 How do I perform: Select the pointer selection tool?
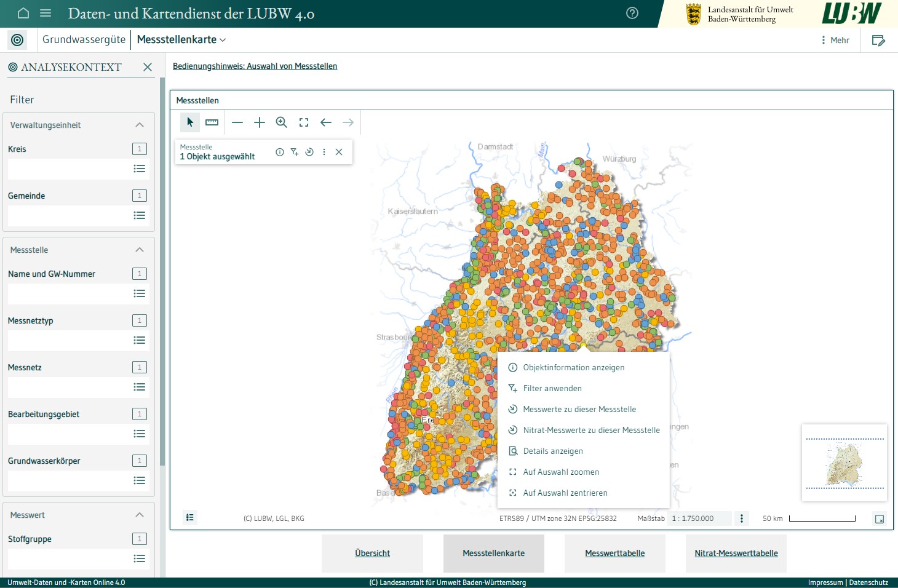pos(190,122)
